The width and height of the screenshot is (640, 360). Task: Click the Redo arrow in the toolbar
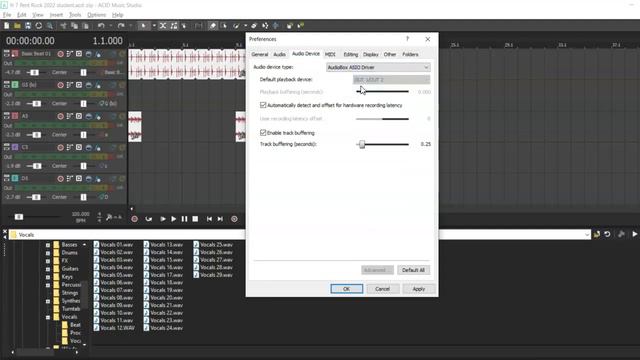121,26
